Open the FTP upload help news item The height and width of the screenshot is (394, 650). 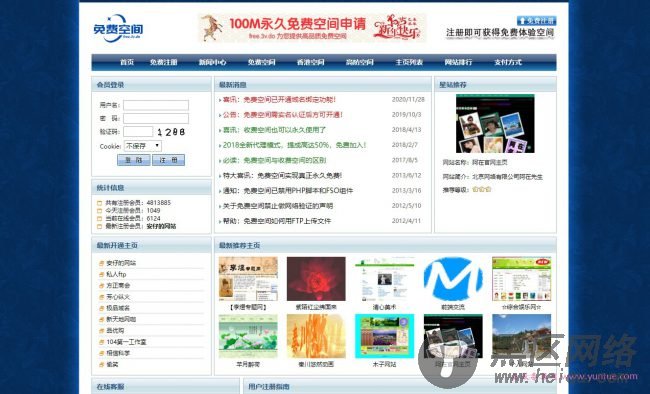[x=277, y=221]
